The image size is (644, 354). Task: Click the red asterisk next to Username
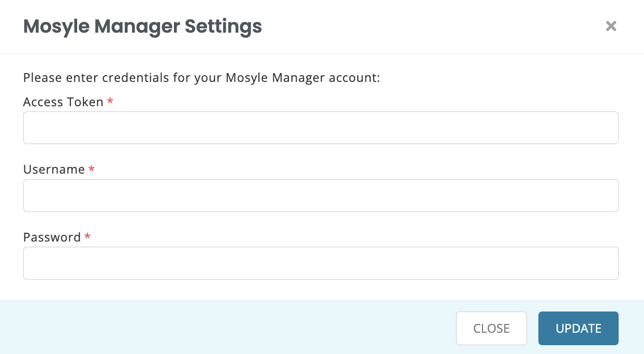[x=92, y=169]
